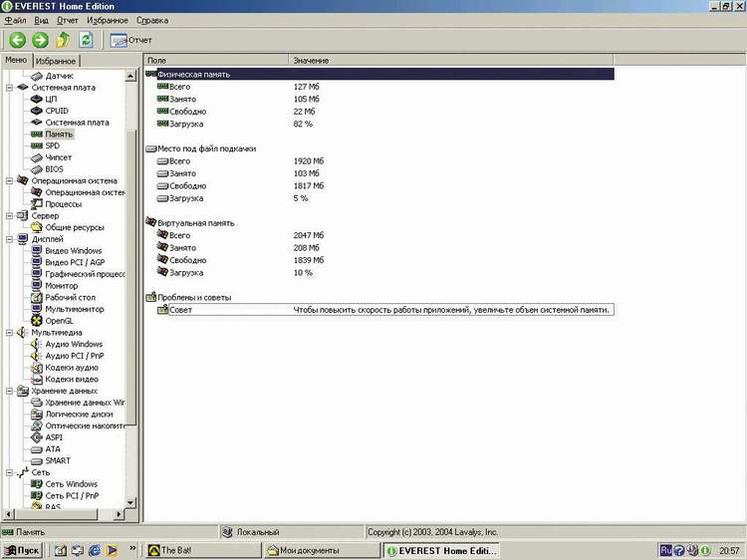Expand the quick launch chevron
The image size is (747, 560).
[x=131, y=549]
